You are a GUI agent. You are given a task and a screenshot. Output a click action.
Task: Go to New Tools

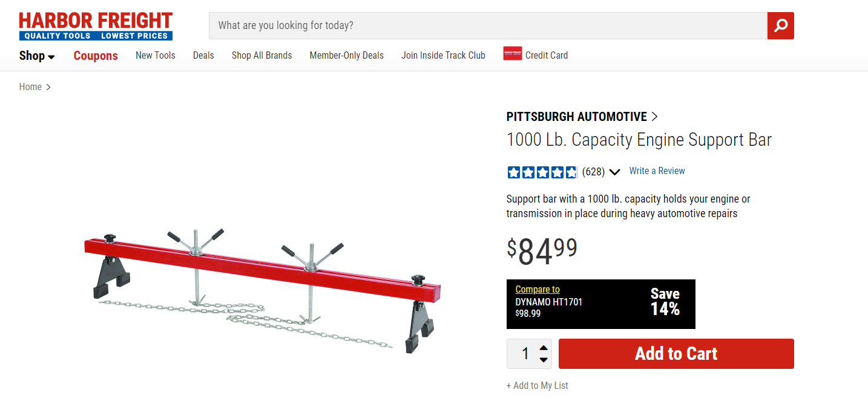pyautogui.click(x=156, y=55)
